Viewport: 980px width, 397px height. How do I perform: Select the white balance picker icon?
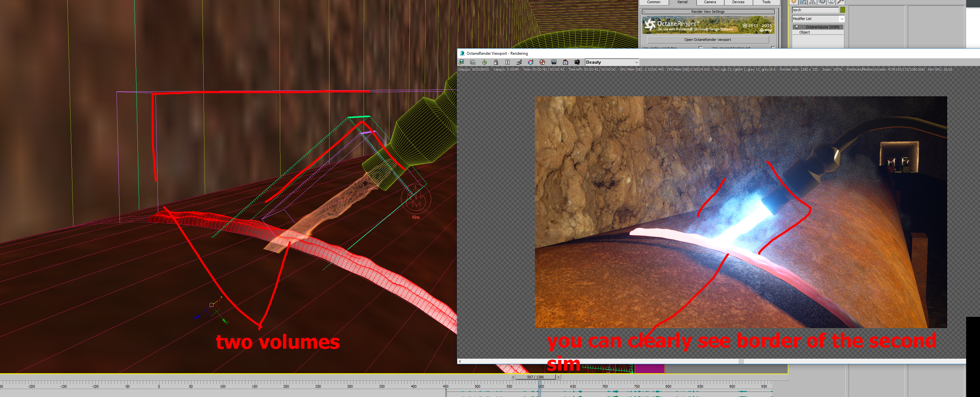(531, 62)
